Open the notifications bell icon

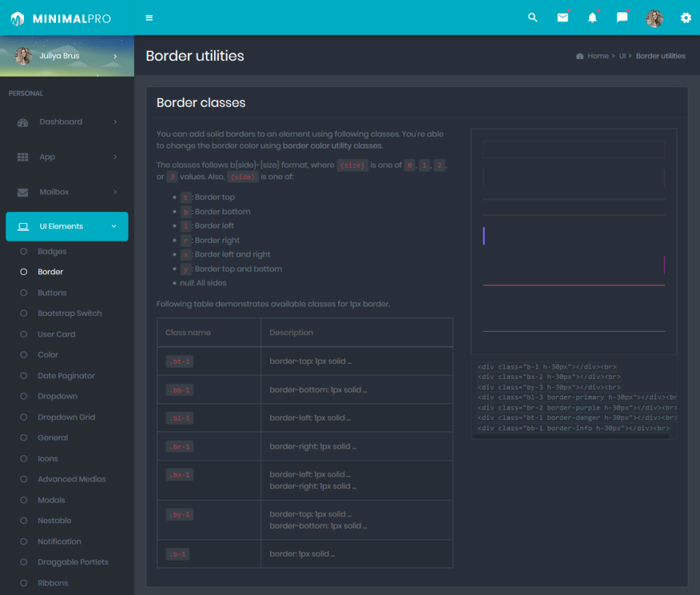[x=592, y=17]
